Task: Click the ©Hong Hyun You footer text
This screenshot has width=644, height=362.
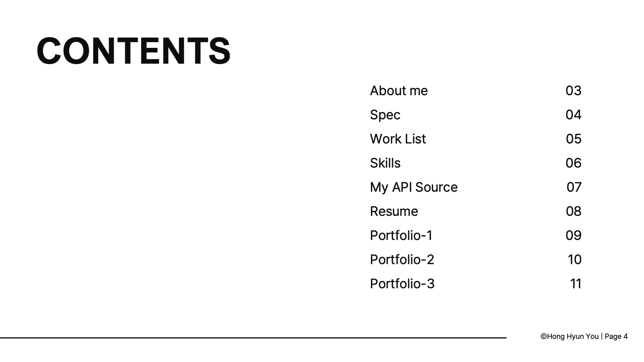Action: [570, 337]
